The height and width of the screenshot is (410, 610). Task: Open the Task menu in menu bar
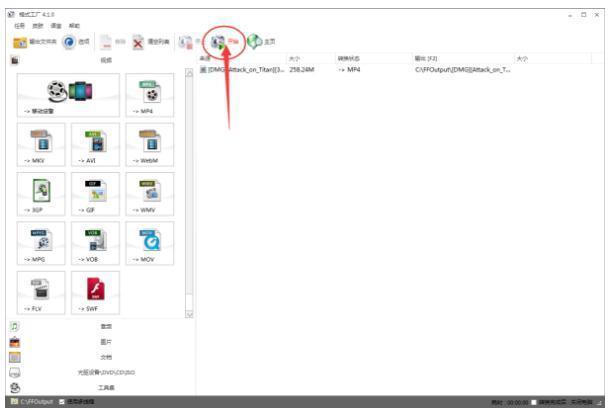(x=17, y=24)
